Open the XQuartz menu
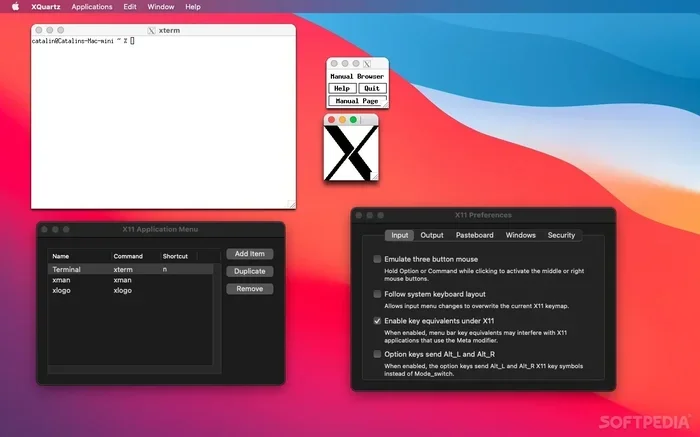700x437 pixels. pos(46,7)
